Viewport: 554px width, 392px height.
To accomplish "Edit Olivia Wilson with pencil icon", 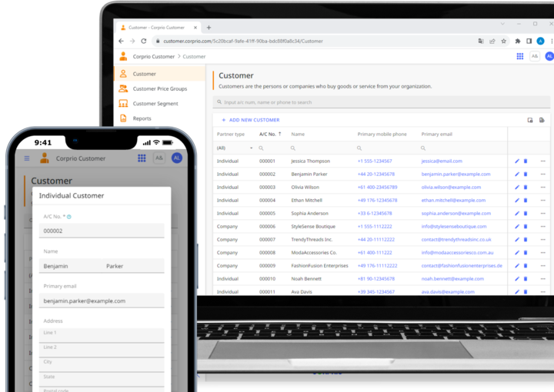I will click(517, 188).
